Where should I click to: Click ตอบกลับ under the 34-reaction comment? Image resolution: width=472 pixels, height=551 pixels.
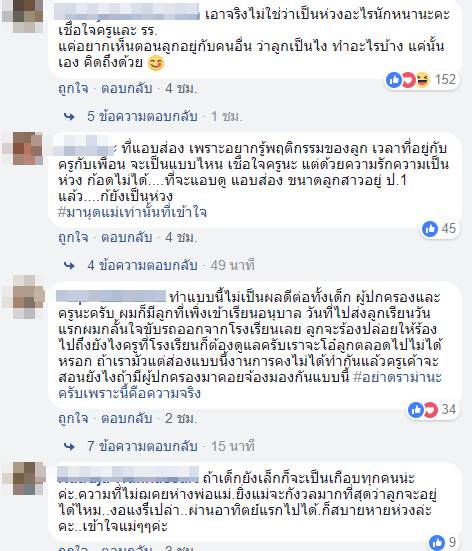coord(127,419)
